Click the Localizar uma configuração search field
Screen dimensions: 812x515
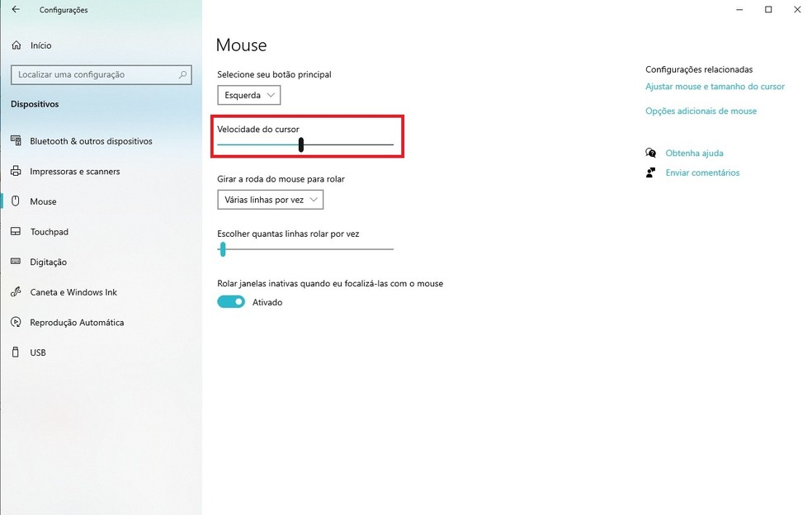click(x=95, y=74)
